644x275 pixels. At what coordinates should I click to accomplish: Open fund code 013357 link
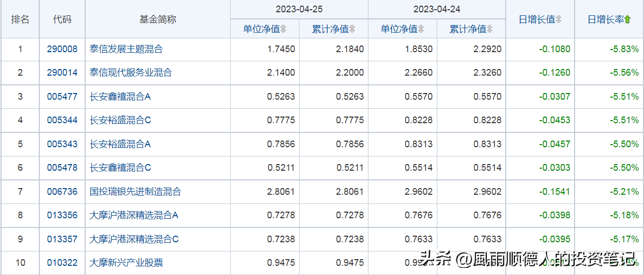coord(62,239)
